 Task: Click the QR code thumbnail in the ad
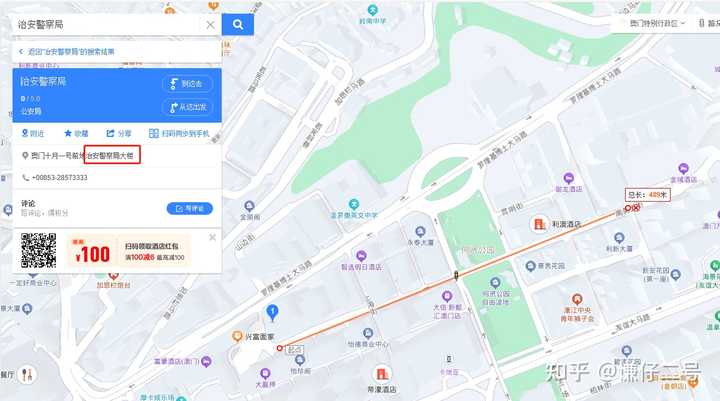point(39,250)
